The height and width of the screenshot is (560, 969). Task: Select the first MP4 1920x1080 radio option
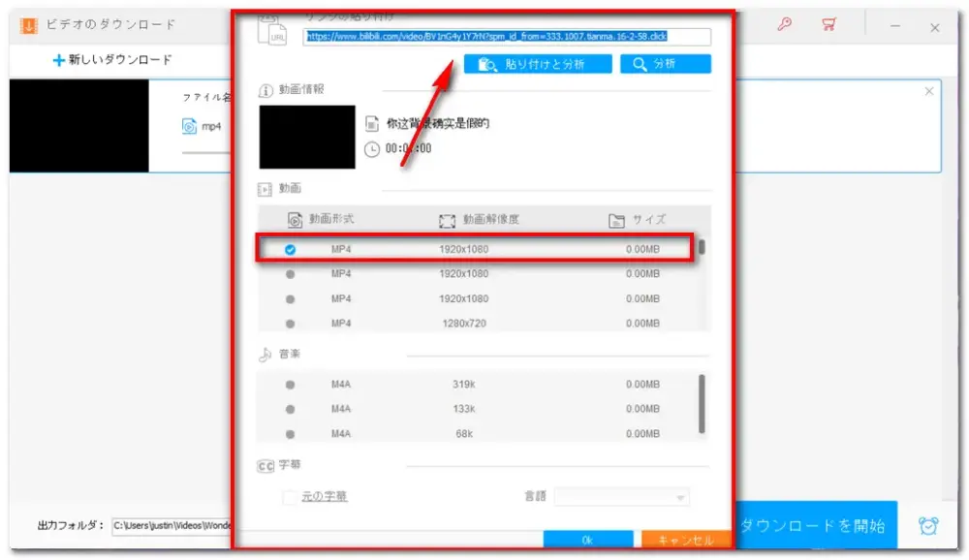coord(290,250)
